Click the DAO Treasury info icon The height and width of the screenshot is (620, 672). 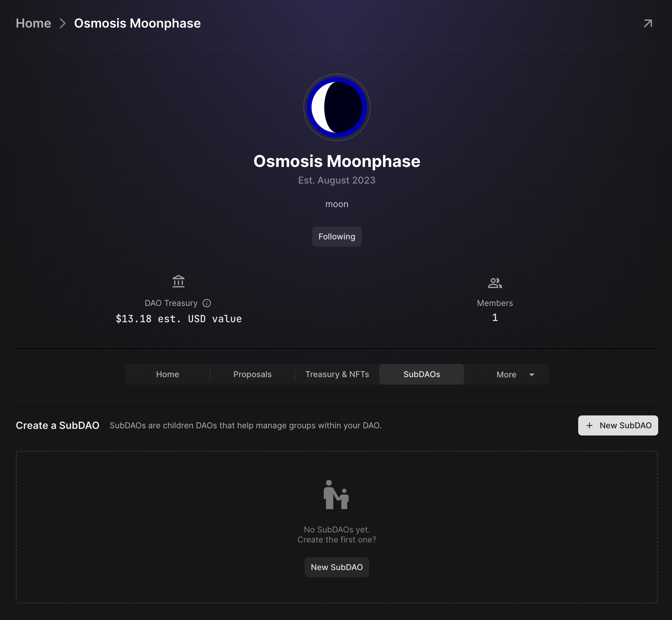[207, 303]
